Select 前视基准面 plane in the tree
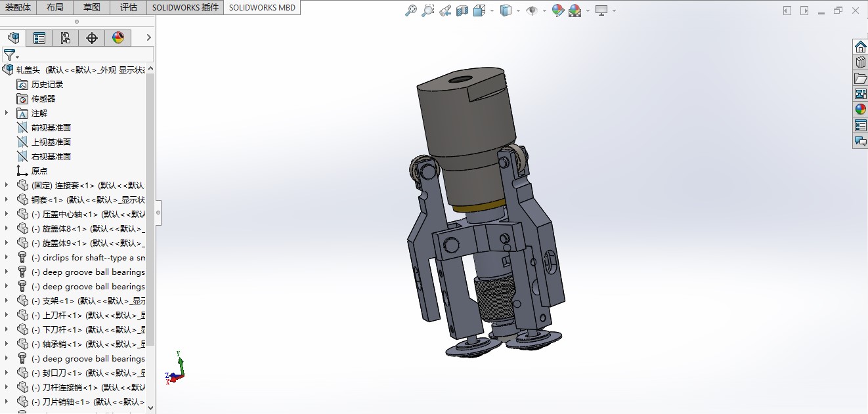Image resolution: width=868 pixels, height=414 pixels. (x=51, y=127)
